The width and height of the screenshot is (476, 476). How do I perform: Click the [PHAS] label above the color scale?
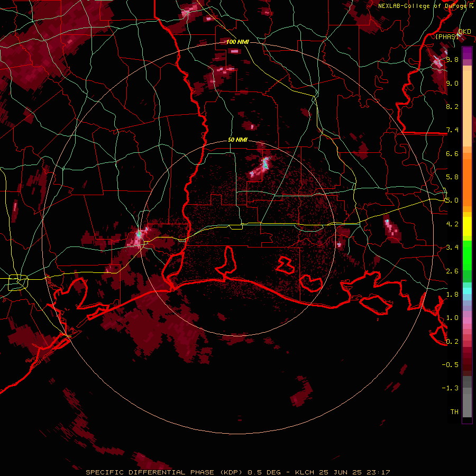[x=447, y=36]
